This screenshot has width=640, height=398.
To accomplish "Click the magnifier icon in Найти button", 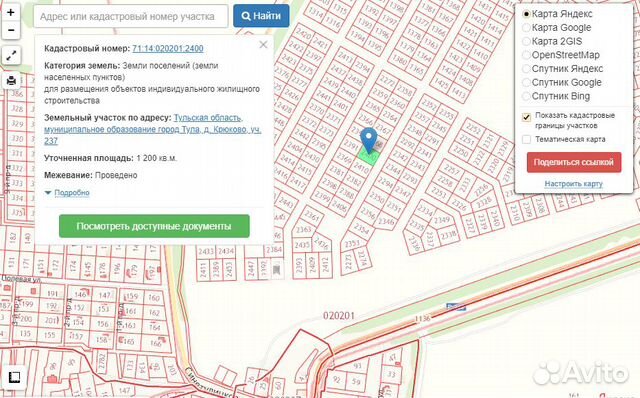I will (x=246, y=16).
